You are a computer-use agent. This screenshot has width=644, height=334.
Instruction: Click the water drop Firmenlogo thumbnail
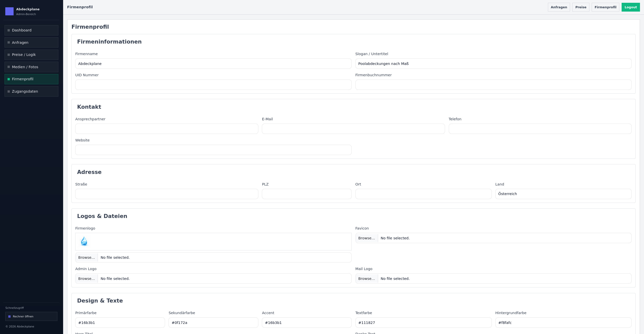(84, 241)
